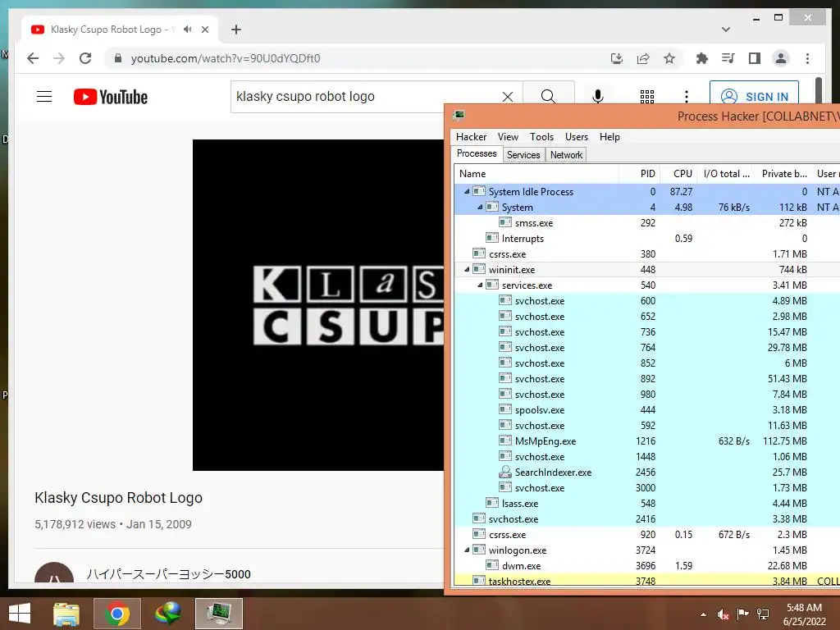This screenshot has width=840, height=630.
Task: Open Chrome side panel
Action: (x=755, y=58)
